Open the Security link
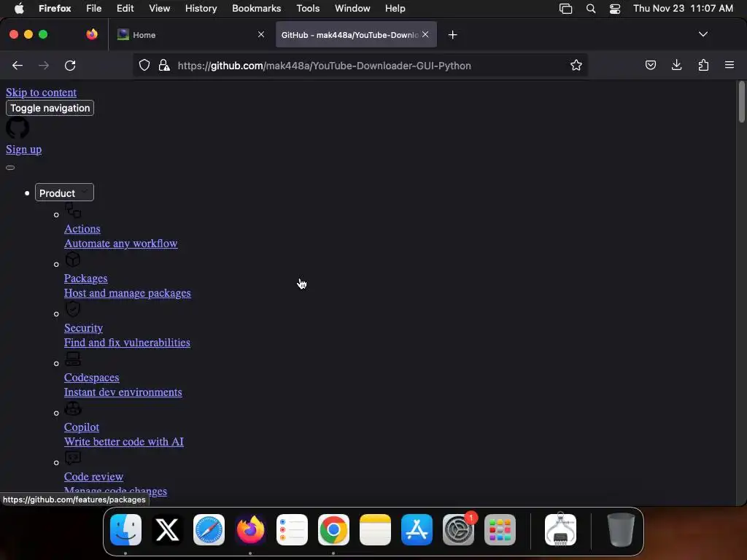Viewport: 747px width, 560px height. pos(83,327)
